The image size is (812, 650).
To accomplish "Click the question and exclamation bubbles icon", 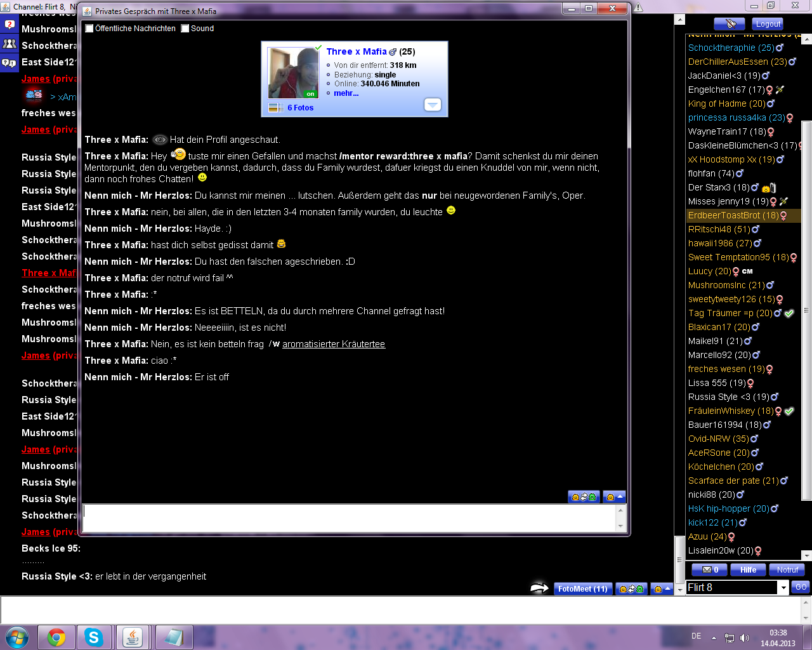I will tap(10, 62).
